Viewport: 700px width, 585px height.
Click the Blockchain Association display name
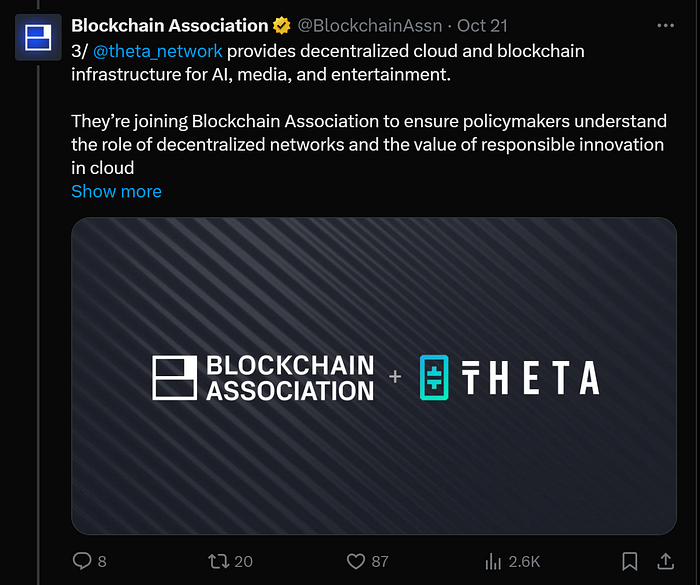[169, 26]
